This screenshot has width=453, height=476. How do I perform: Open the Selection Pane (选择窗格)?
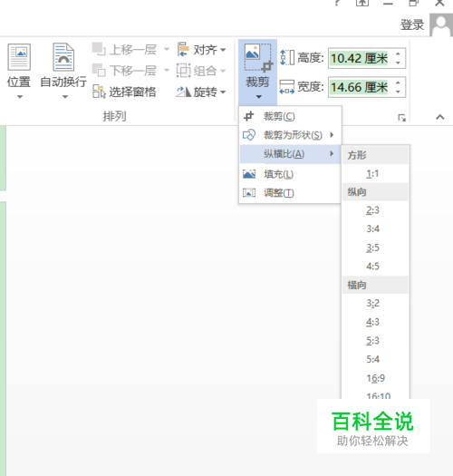tap(124, 92)
